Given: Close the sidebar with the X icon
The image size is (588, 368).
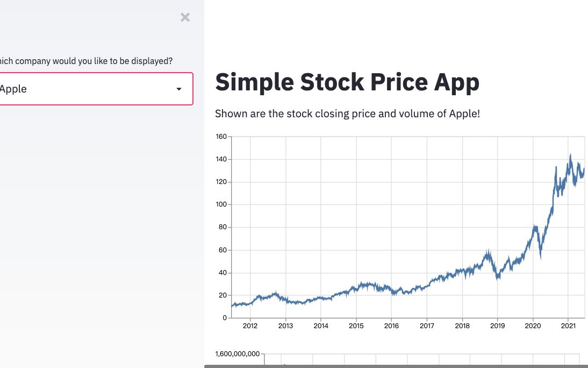Looking at the screenshot, I should tap(185, 17).
